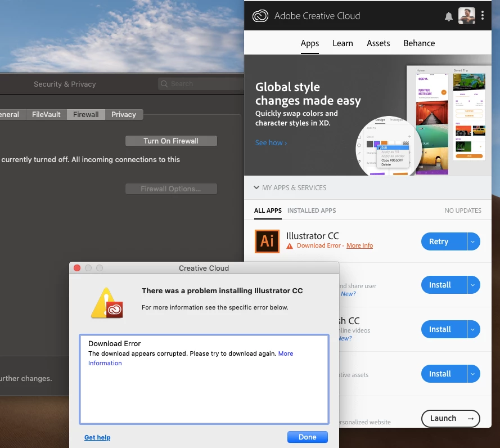Image resolution: width=500 pixels, height=448 pixels.
Task: Open the Get help link
Action: (x=97, y=437)
